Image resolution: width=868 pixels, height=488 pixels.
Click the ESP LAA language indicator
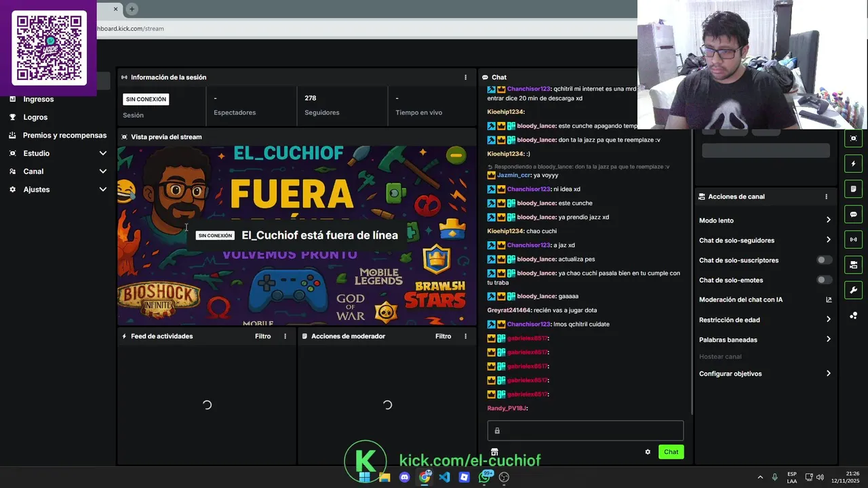[792, 477]
